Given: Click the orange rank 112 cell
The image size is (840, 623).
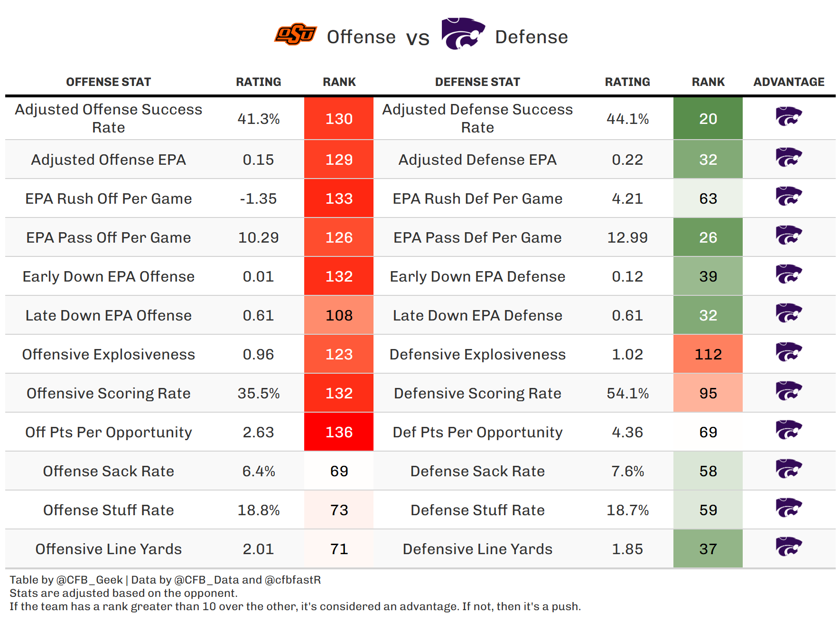Looking at the screenshot, I should 708,354.
